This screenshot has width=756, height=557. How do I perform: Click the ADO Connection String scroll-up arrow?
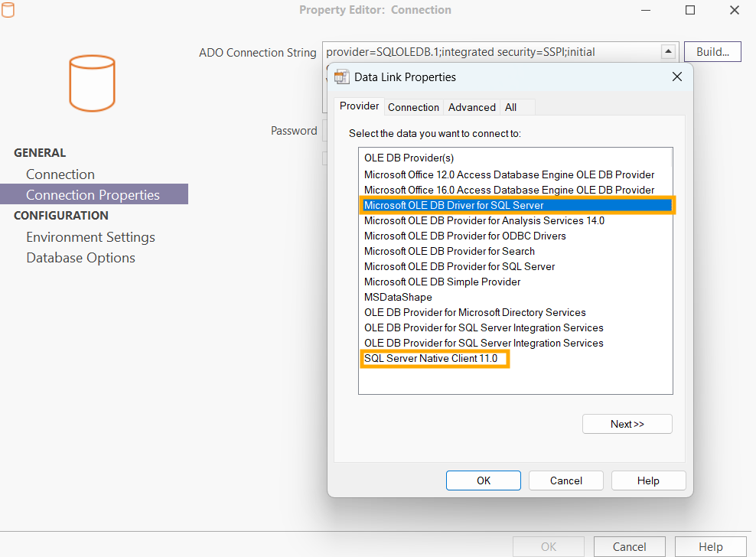(x=668, y=52)
